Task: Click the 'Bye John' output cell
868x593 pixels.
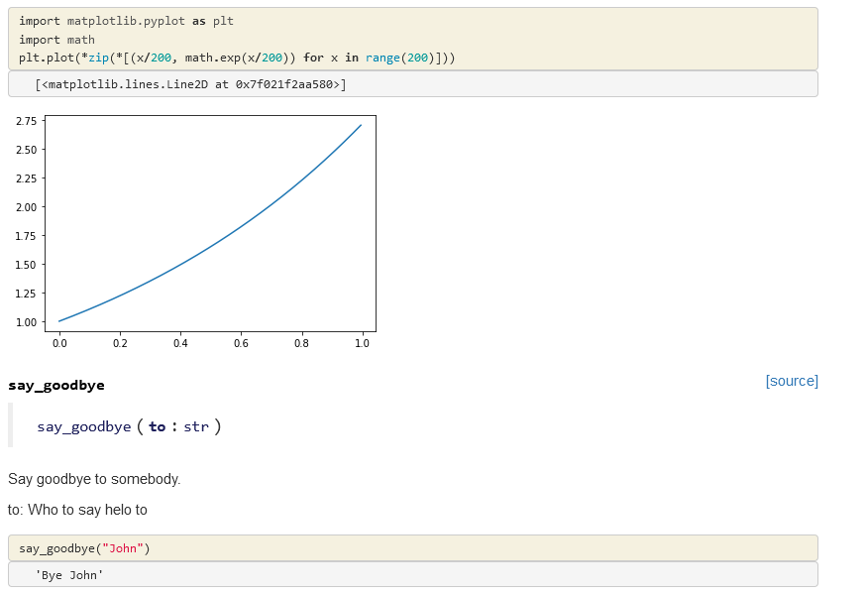Action: 69,575
